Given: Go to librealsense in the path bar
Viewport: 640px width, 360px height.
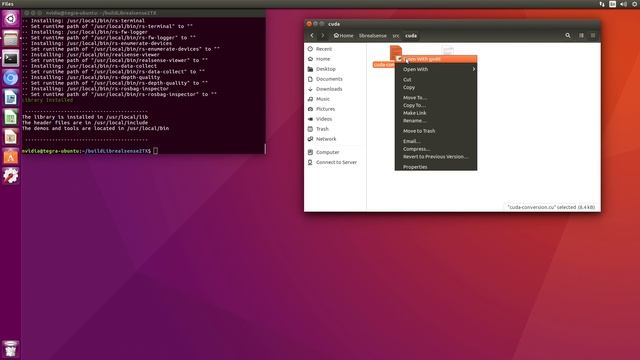Looking at the screenshot, I should coord(372,36).
